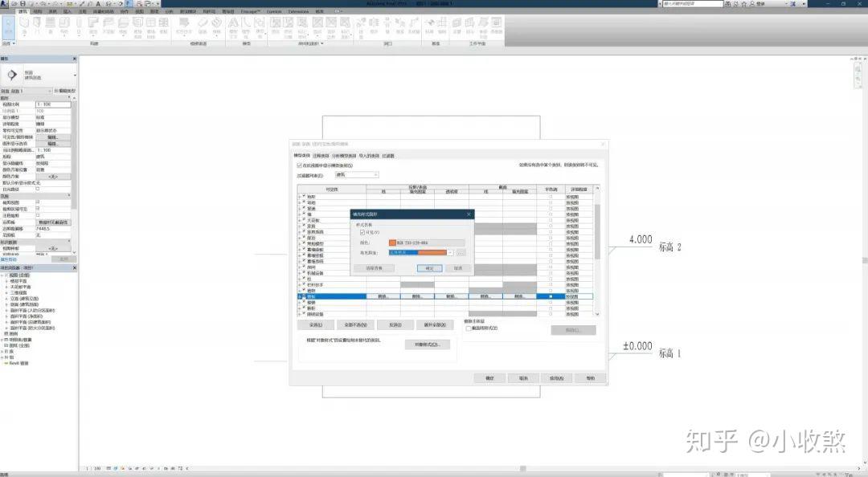Click the 全选 button
Screen dimensions: 868x477
pos(316,324)
